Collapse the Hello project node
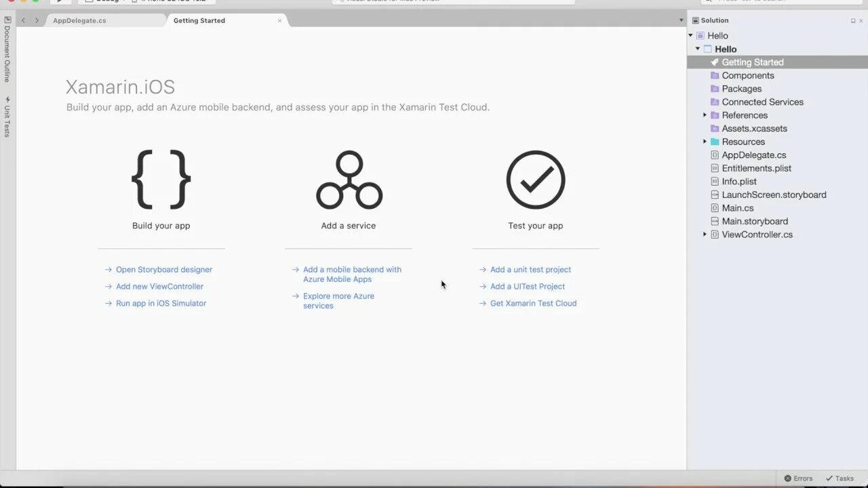Screen dimensions: 868x488 698,49
